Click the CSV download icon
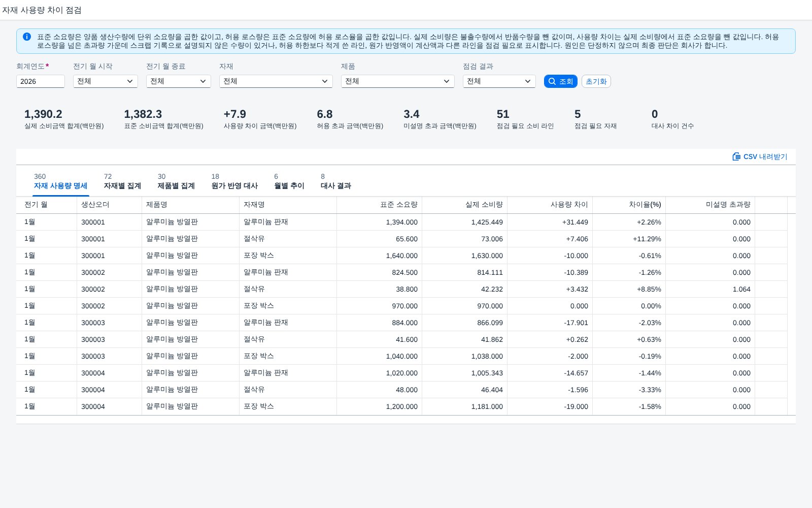 [x=736, y=156]
